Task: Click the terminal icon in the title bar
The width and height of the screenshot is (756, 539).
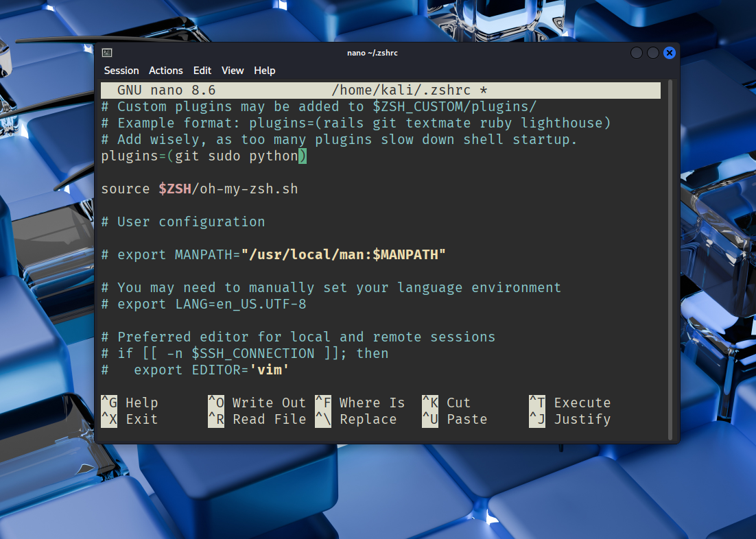Action: [x=107, y=53]
